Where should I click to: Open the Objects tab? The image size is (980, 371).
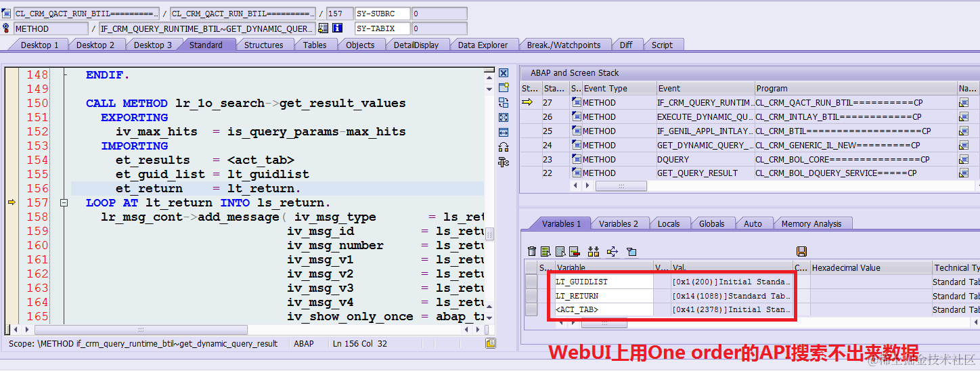tap(360, 45)
